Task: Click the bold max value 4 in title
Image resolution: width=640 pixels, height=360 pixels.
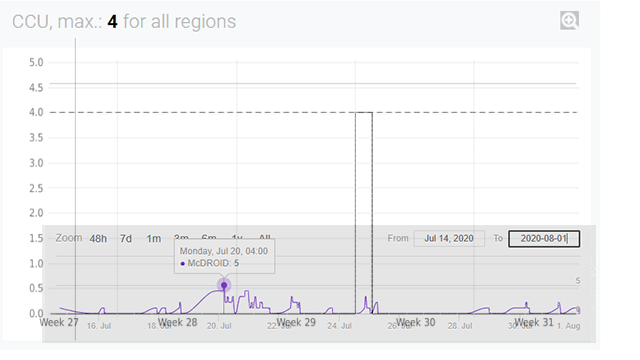Action: (x=112, y=22)
